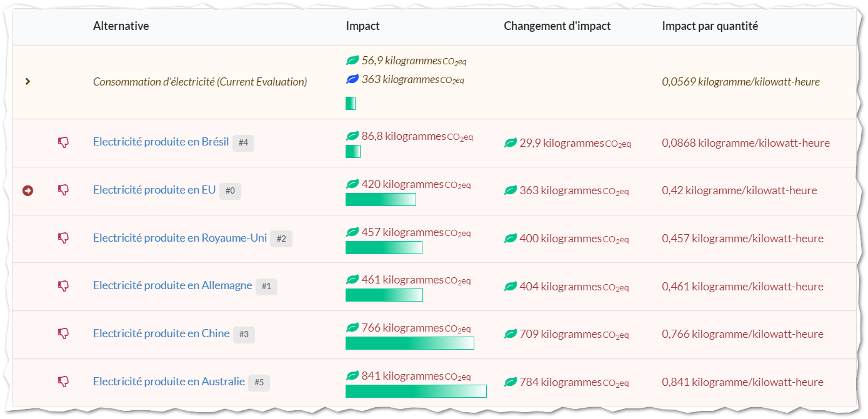Click thumbs-down icon for Allemagne row
This screenshot has height=419, width=868.
pos(63,286)
